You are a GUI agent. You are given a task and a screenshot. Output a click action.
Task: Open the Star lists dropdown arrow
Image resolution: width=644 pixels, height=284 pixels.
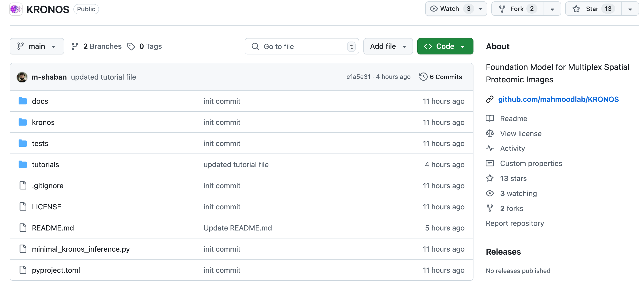(630, 9)
